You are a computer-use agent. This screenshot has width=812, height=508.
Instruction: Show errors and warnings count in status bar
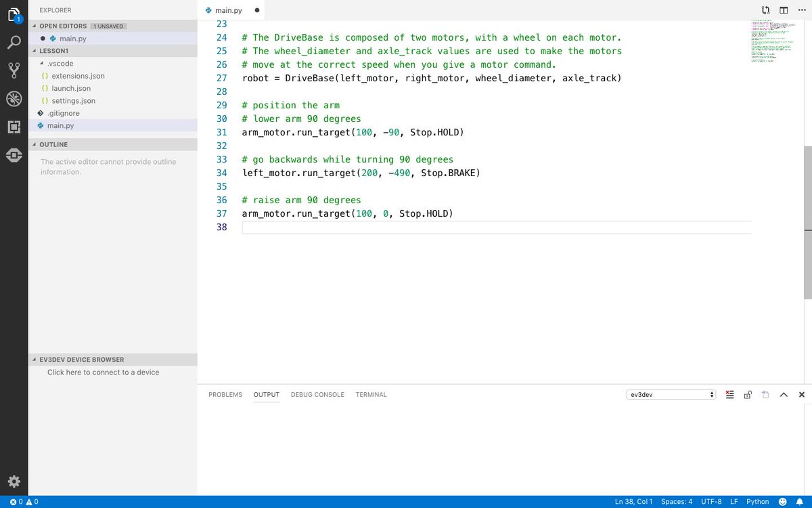pyautogui.click(x=24, y=502)
